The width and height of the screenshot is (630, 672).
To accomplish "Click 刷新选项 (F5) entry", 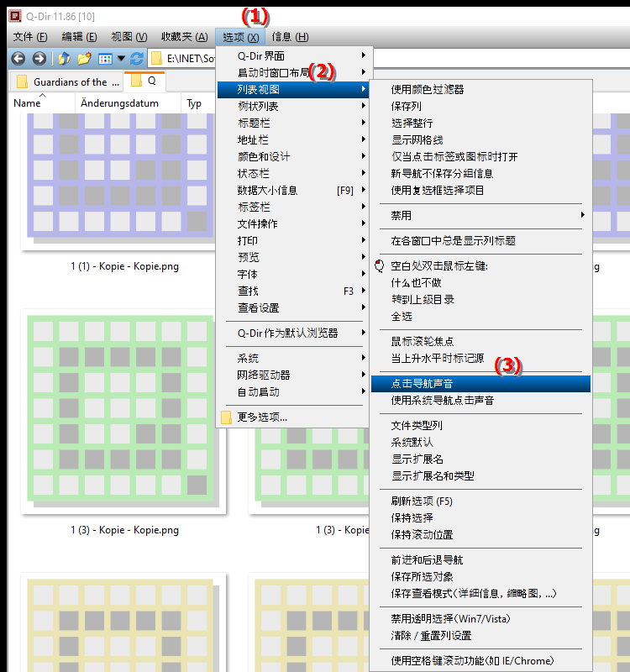I will point(480,501).
